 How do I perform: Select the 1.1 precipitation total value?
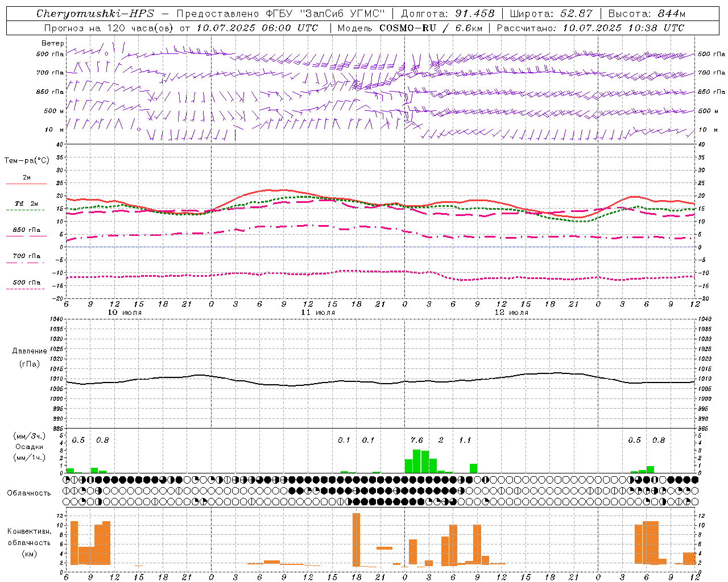click(465, 440)
